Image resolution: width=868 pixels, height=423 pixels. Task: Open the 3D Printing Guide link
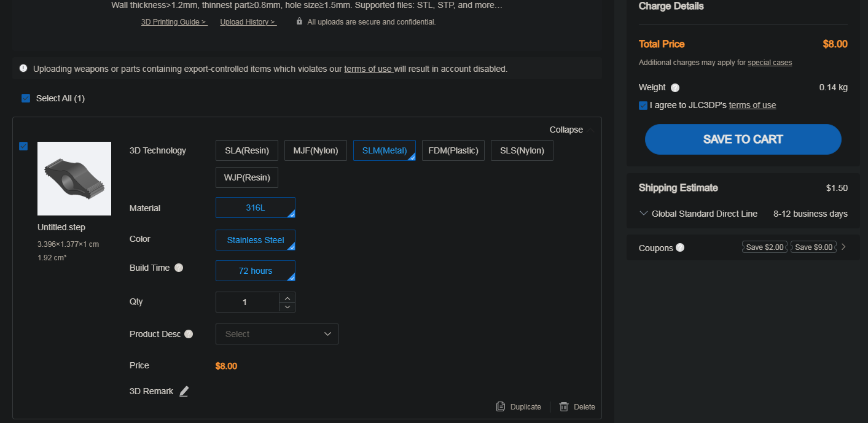click(x=174, y=22)
